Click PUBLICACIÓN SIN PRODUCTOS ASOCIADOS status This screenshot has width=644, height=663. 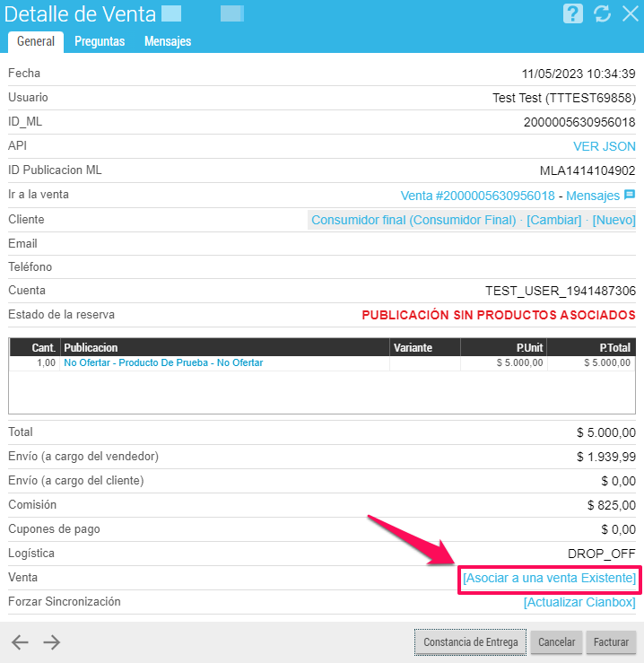[x=499, y=315]
